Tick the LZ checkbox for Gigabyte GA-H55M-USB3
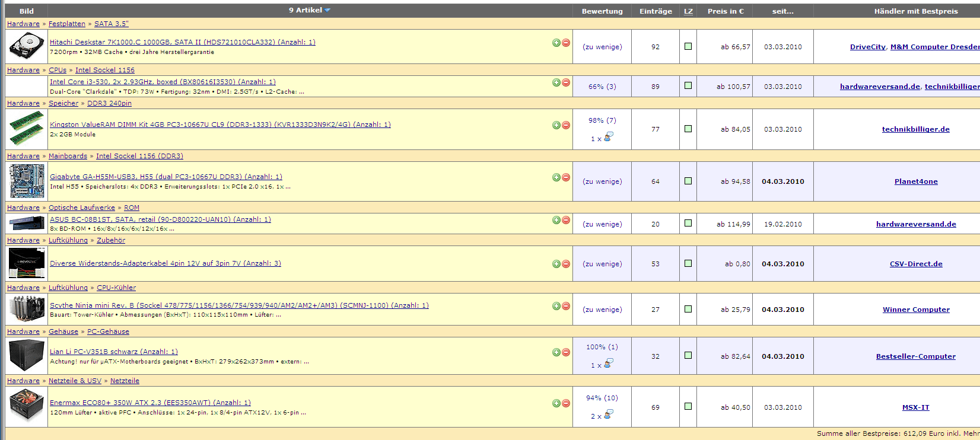This screenshot has width=980, height=440. click(688, 181)
